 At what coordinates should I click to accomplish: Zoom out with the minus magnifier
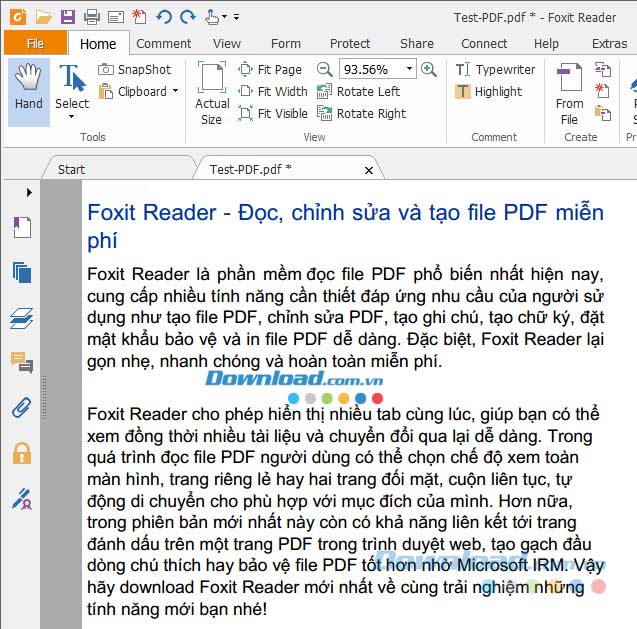pyautogui.click(x=325, y=69)
